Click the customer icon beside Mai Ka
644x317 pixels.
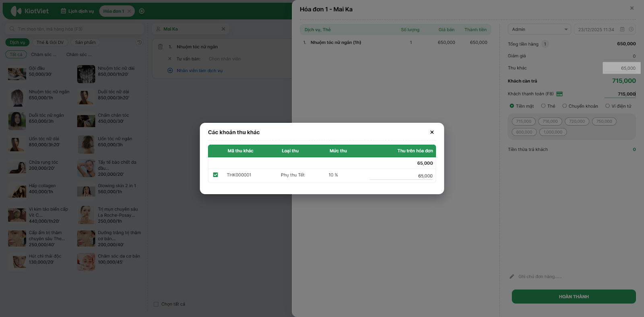[158, 29]
